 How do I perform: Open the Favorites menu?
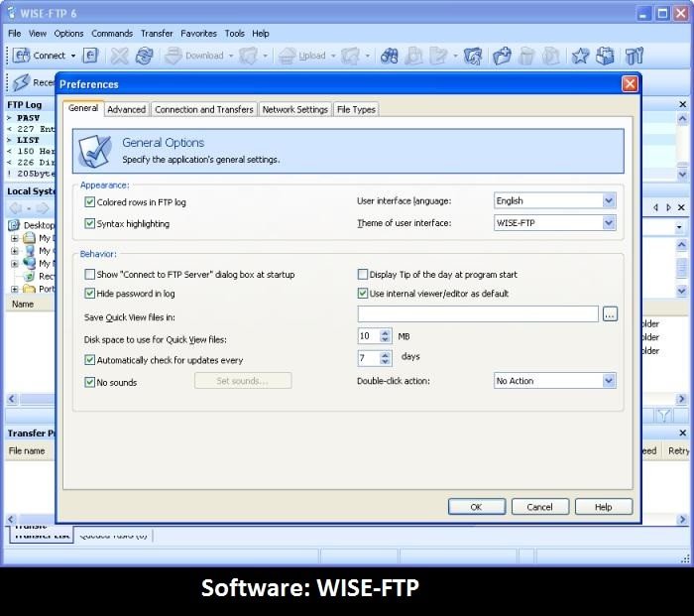tap(198, 33)
